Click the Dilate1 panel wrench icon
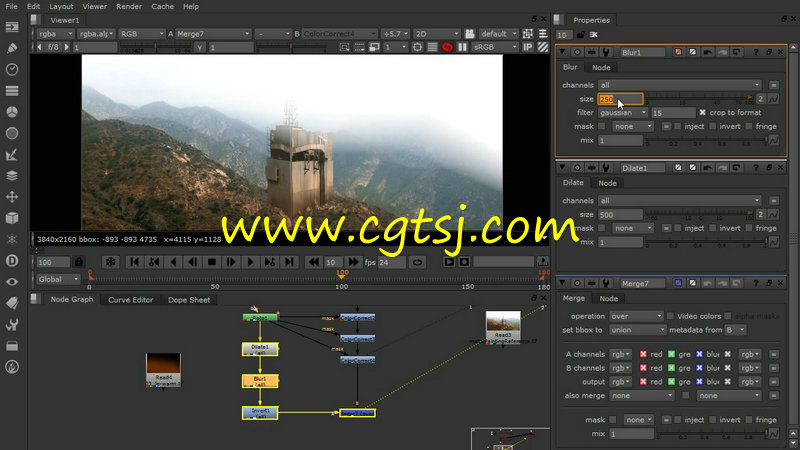The width and height of the screenshot is (800, 450). pos(606,167)
